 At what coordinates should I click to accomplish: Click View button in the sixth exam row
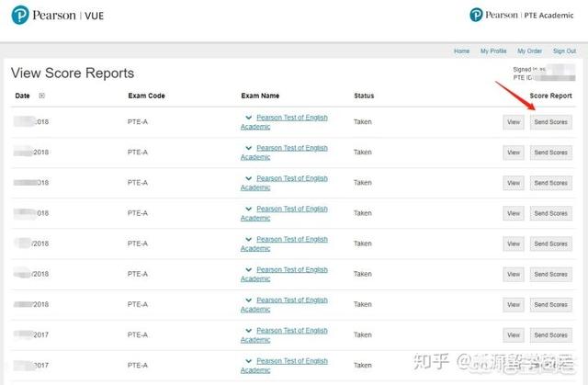coord(514,275)
